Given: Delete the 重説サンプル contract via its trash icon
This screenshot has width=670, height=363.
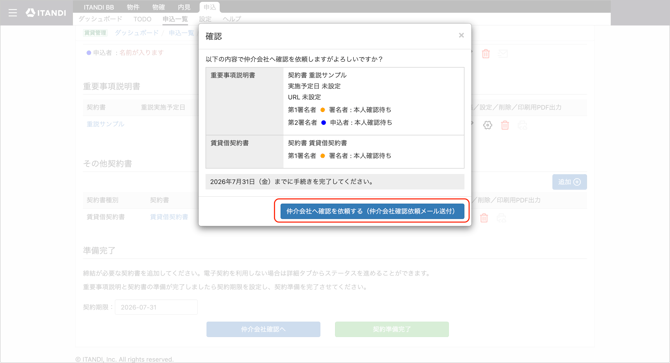Looking at the screenshot, I should (x=505, y=125).
